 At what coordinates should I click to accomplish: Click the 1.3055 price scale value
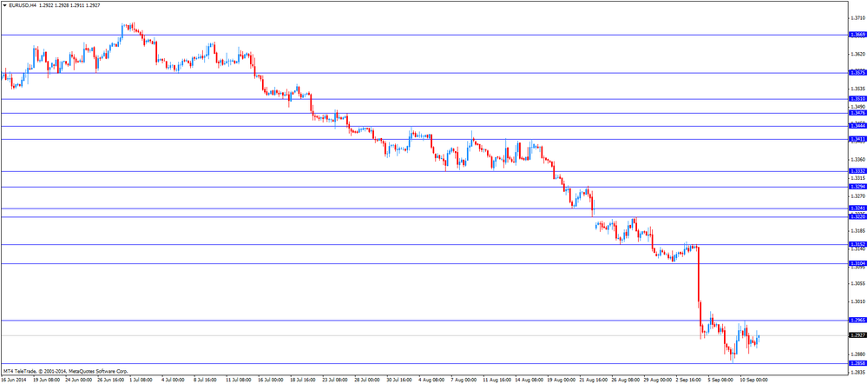pos(858,284)
